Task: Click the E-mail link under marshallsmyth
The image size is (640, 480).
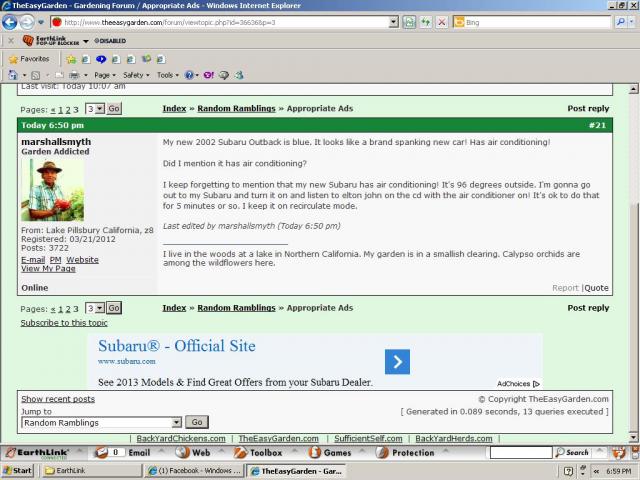Action: tap(33, 260)
